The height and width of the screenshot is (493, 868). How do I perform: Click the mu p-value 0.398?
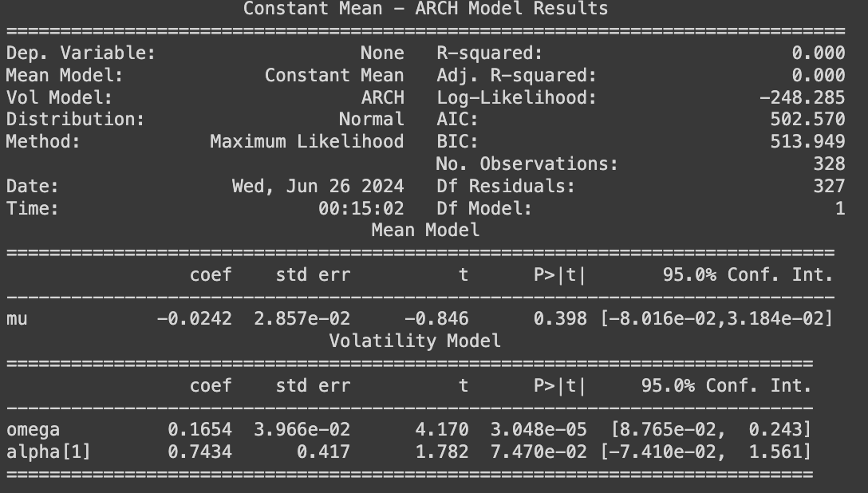click(x=560, y=319)
